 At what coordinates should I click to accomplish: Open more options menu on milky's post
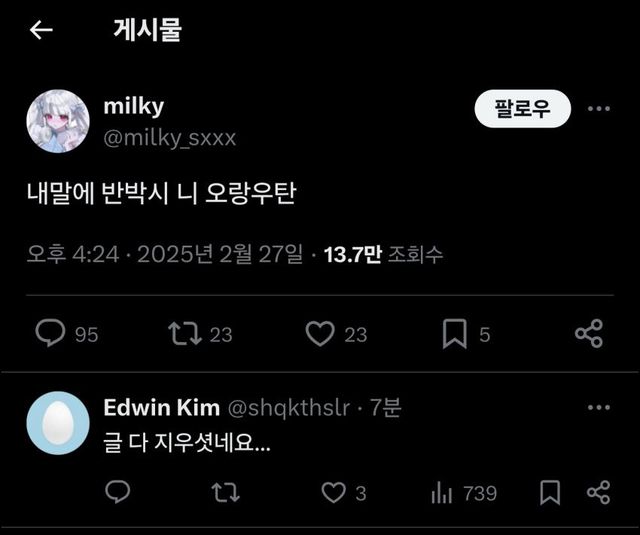point(599,109)
